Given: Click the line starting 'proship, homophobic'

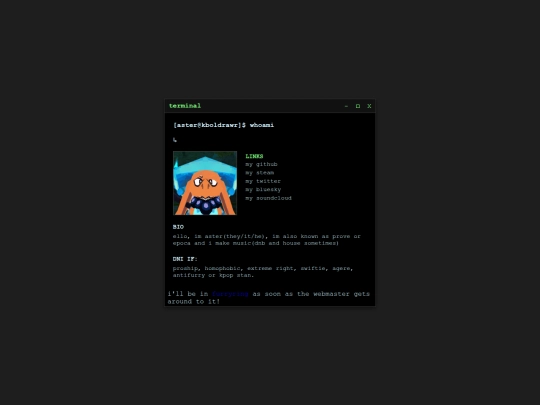Looking at the screenshot, I should 263,268.
